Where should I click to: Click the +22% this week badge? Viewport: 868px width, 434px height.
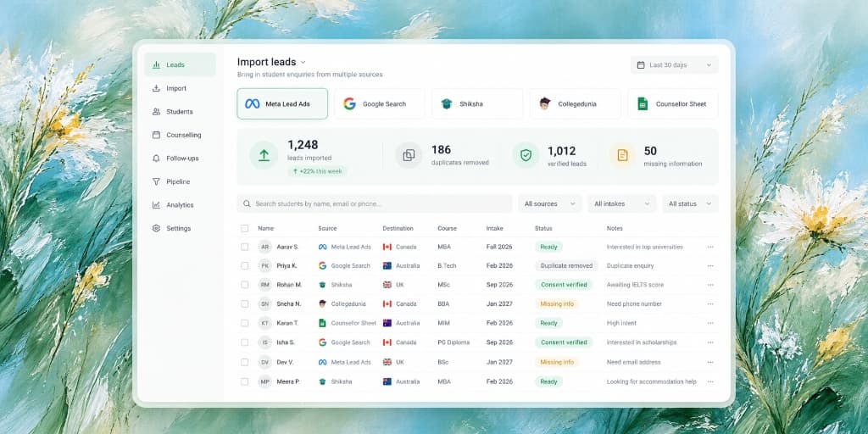317,171
